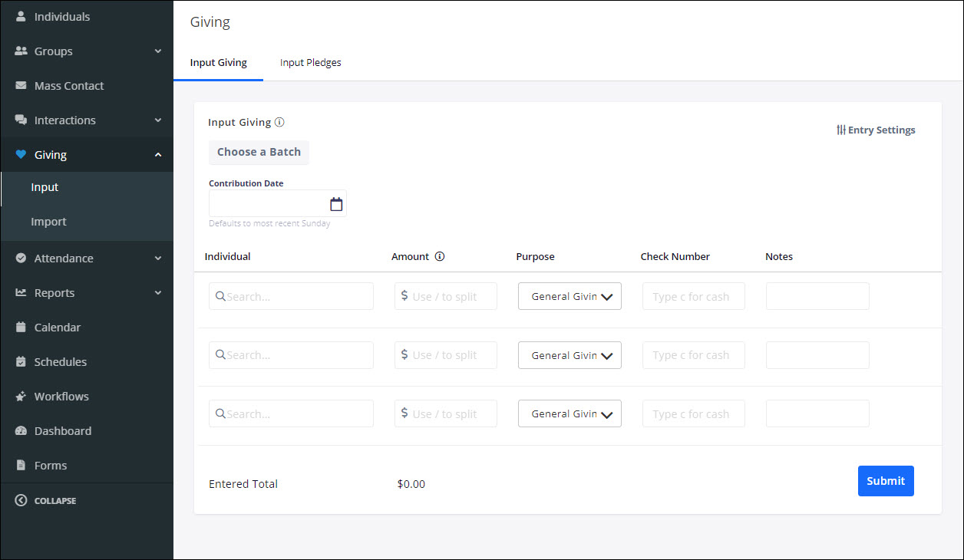The height and width of the screenshot is (560, 964).
Task: Expand the Groups sidebar menu chevron
Action: click(x=158, y=51)
